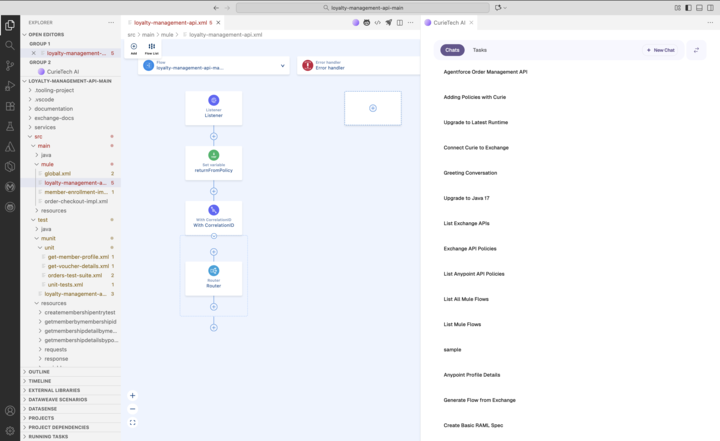Open Upgrade to Java 17 chat
Viewport: 720px width, 441px height.
tap(467, 198)
